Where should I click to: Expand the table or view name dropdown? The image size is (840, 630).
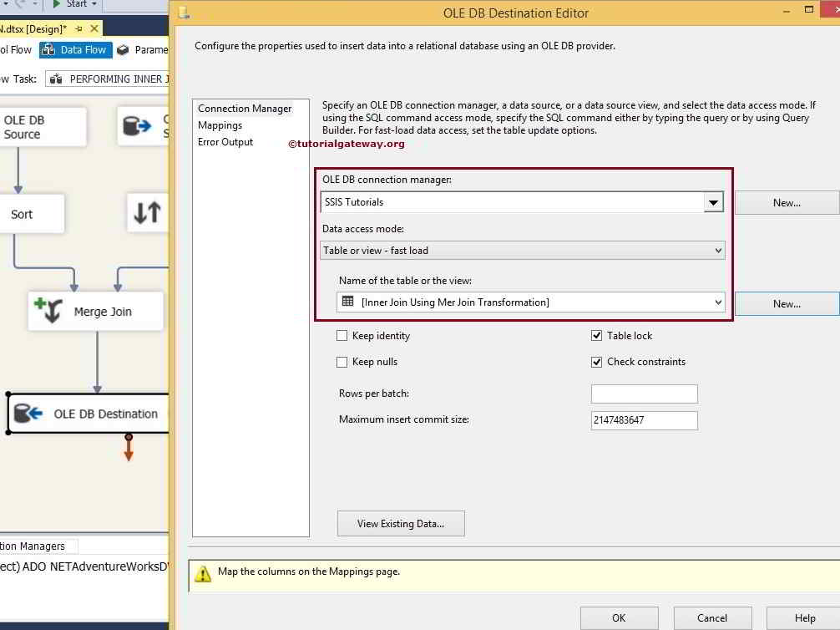coord(718,302)
